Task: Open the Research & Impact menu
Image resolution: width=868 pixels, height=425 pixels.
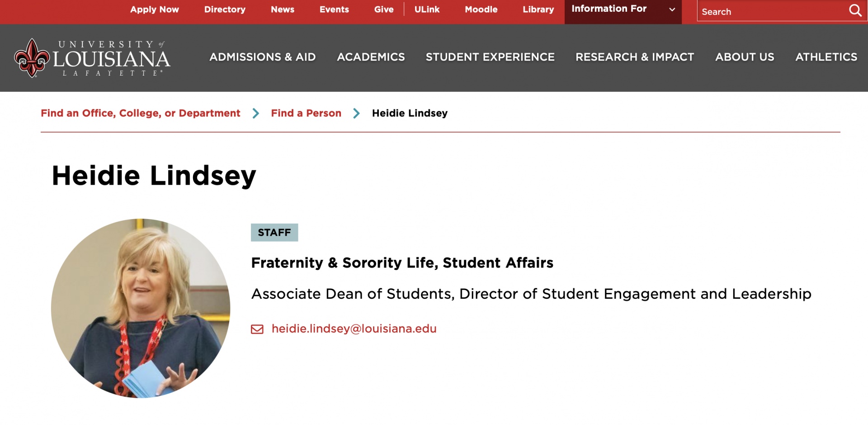Action: click(x=635, y=57)
